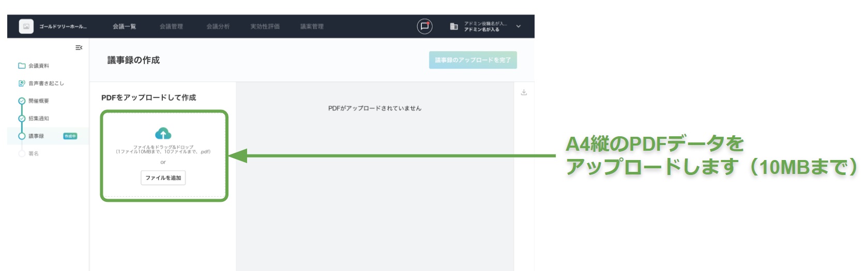Click the 作成中 status badge
The width and height of the screenshot is (868, 271).
click(70, 136)
